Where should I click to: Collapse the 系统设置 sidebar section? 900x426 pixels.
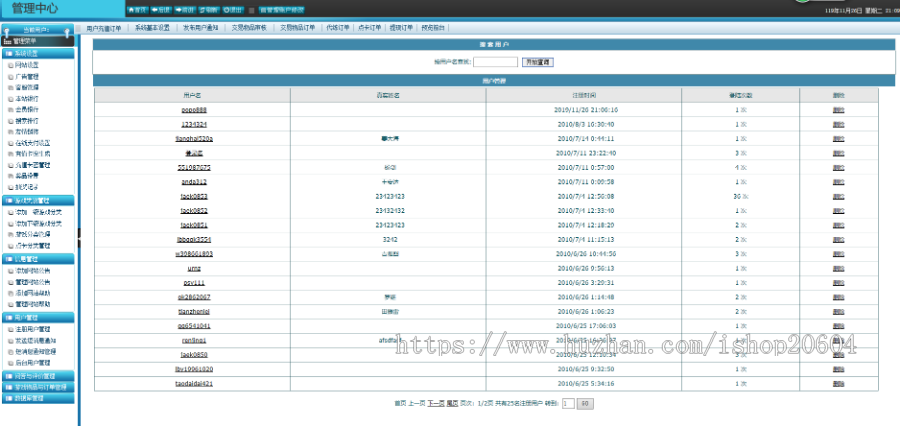(x=38, y=53)
